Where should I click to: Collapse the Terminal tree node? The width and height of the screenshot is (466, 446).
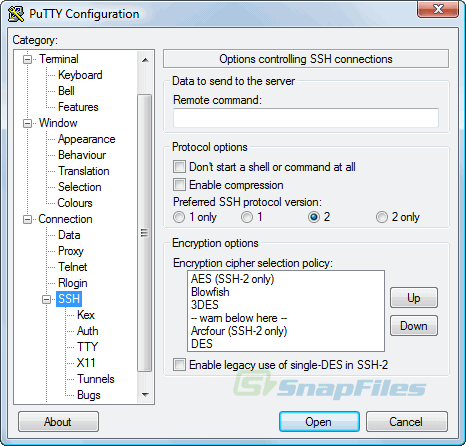click(27, 59)
